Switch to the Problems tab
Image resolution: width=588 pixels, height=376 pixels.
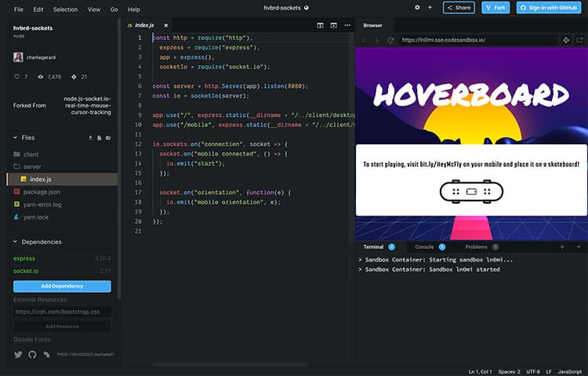pyautogui.click(x=476, y=247)
